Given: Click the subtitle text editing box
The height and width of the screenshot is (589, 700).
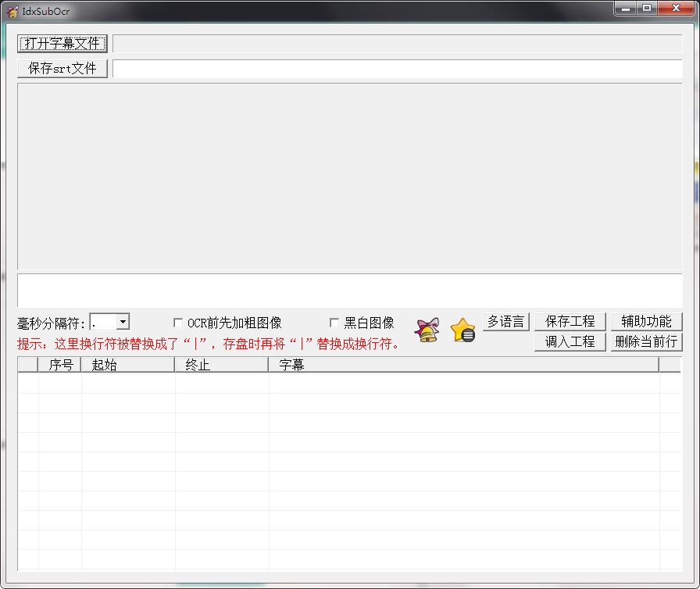Looking at the screenshot, I should 350,290.
